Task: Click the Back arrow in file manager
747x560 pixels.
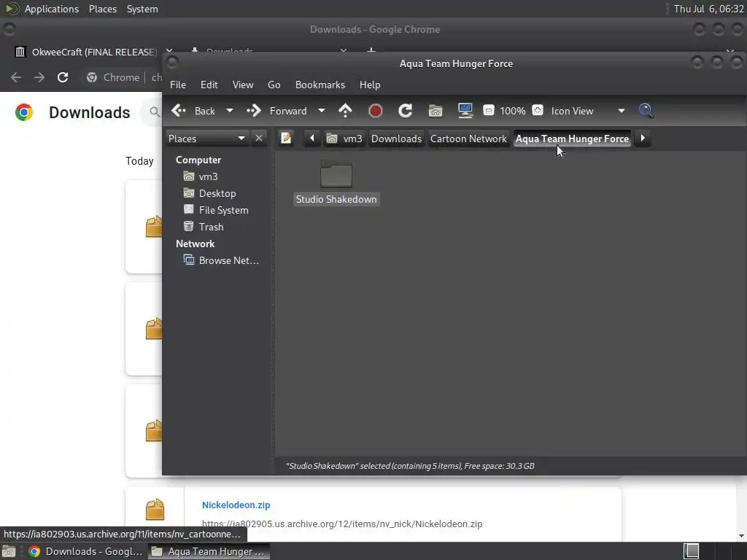Action: tap(179, 111)
